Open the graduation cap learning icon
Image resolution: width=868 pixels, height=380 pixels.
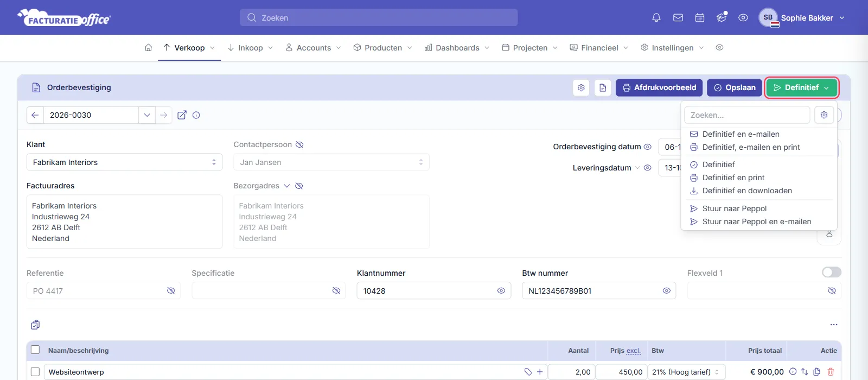tap(722, 18)
